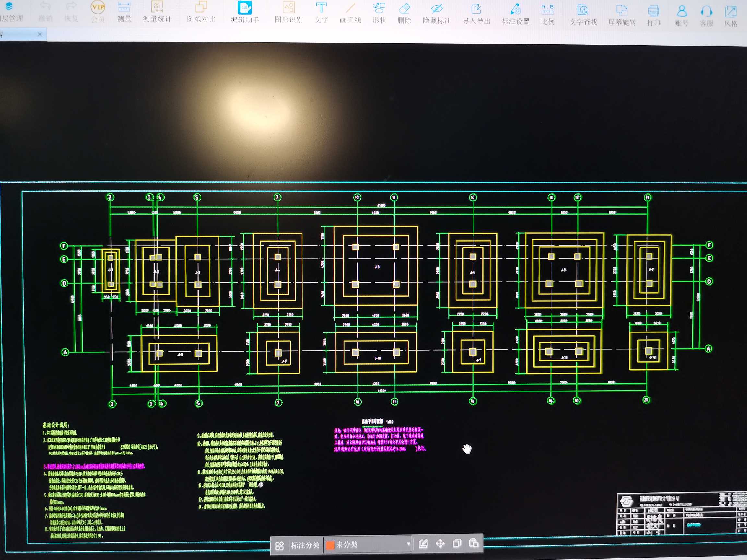
Task: Click the edit annotation pencil icon
Action: point(423,543)
